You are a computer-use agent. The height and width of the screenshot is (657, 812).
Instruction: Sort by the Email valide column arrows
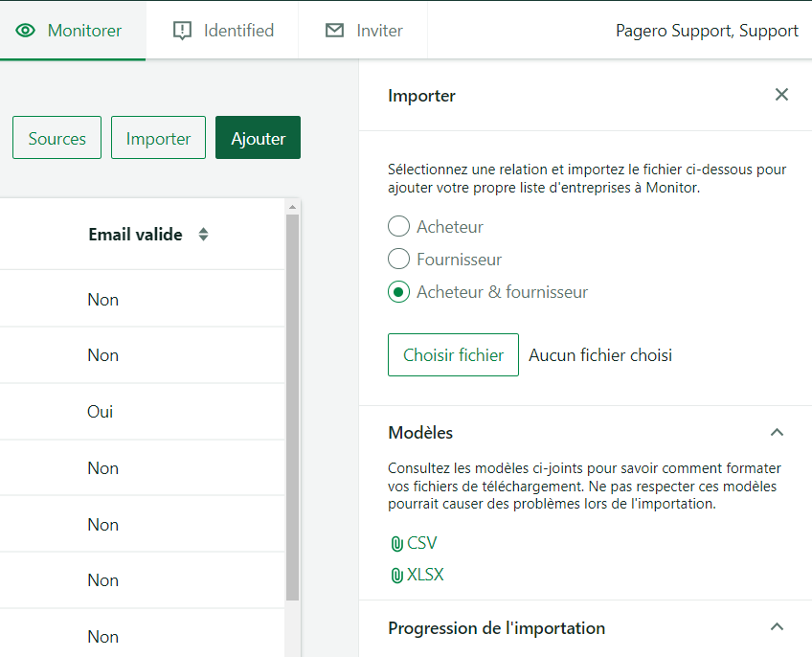pyautogui.click(x=204, y=235)
